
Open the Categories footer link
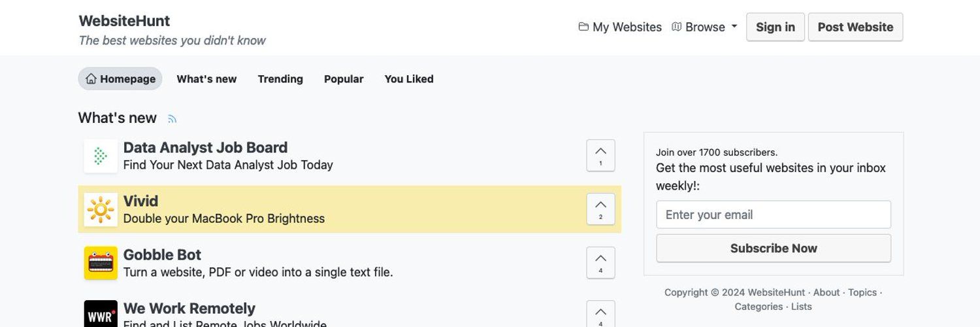(x=759, y=307)
